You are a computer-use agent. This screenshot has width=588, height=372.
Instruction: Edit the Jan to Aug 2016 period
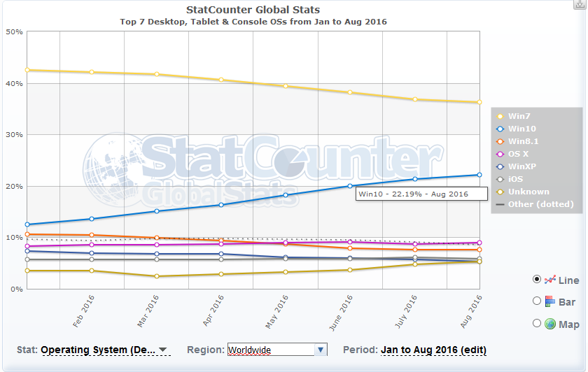pyautogui.click(x=433, y=350)
